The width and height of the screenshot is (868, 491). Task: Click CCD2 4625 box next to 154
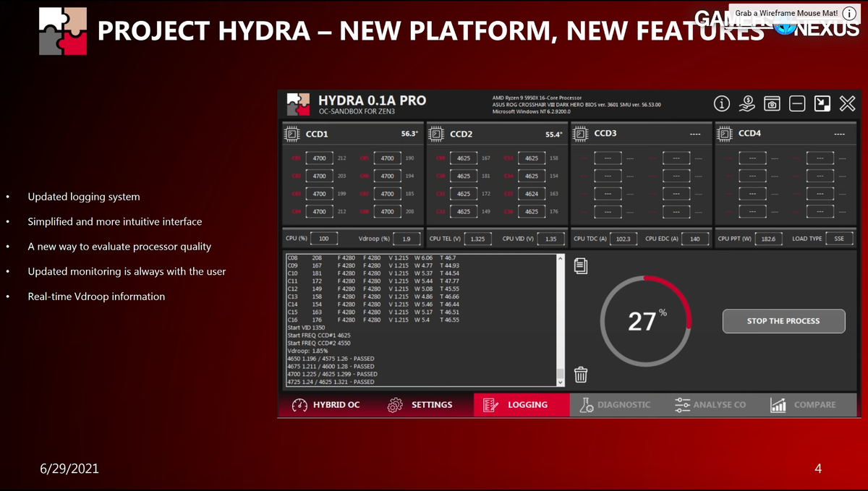click(x=532, y=176)
